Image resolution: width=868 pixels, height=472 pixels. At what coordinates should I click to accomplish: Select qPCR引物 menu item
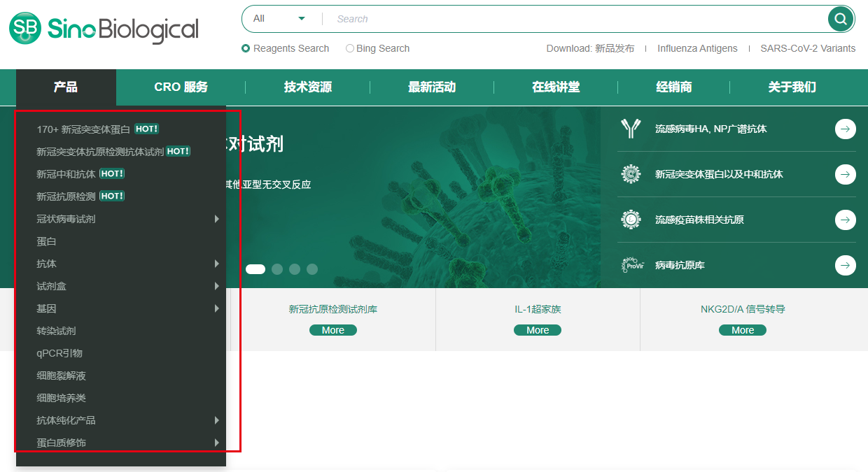(59, 353)
